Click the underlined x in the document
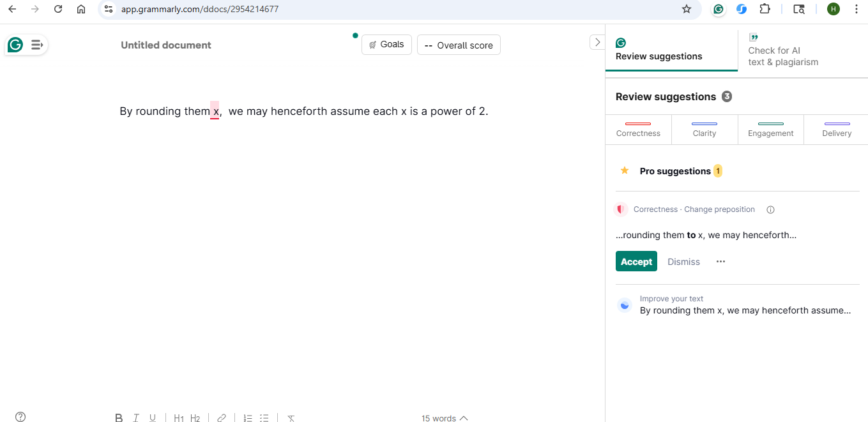 (215, 111)
